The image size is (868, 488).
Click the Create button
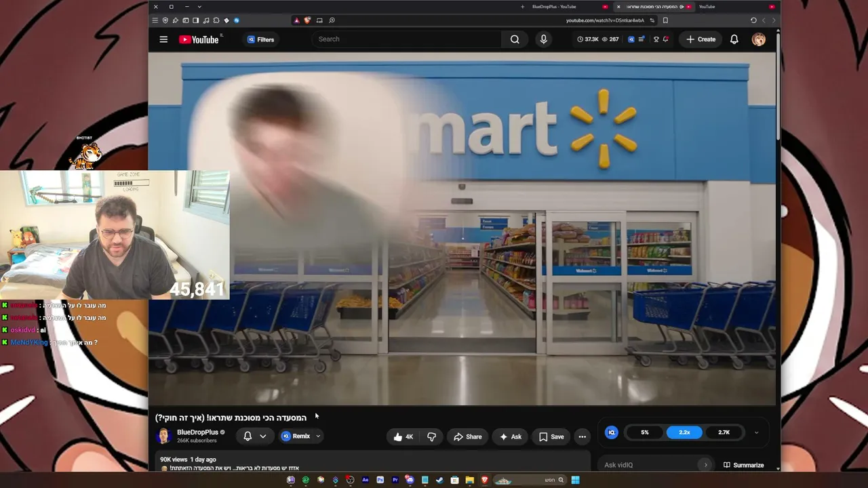[x=701, y=39]
